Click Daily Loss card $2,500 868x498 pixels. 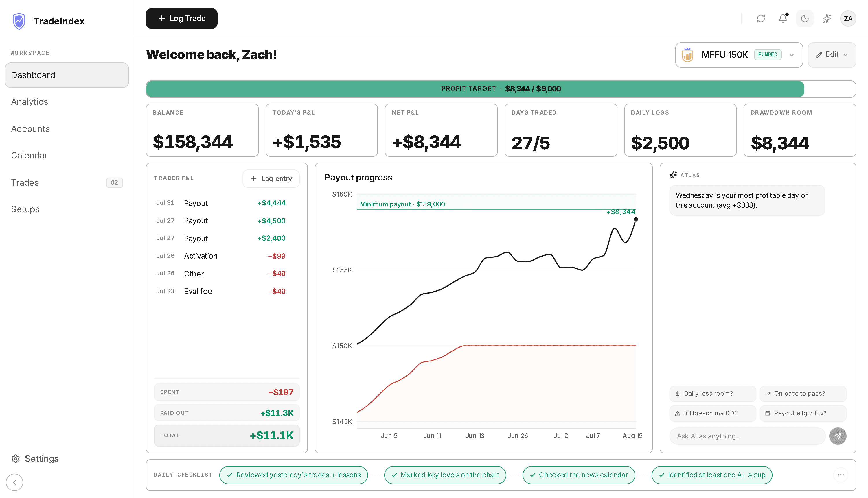680,130
